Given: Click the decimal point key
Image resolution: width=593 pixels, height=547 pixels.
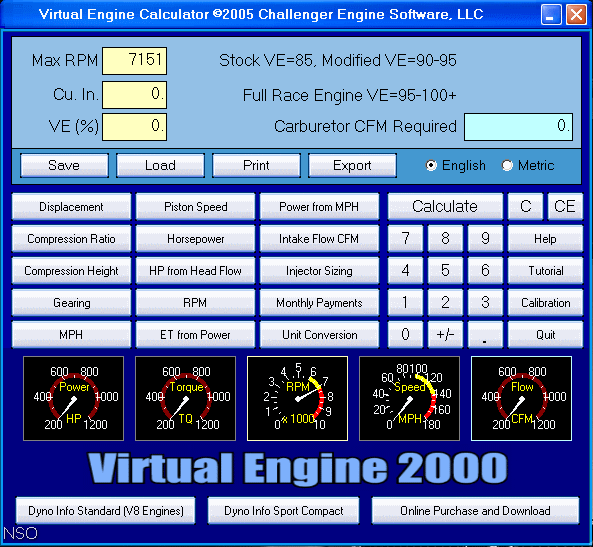Looking at the screenshot, I should click(x=485, y=334).
